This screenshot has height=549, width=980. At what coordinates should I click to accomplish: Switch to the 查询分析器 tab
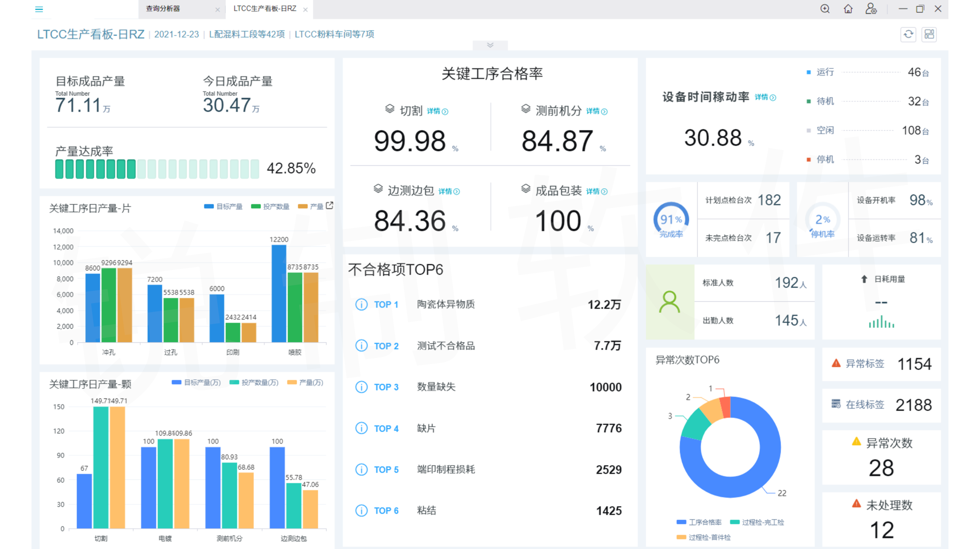pyautogui.click(x=163, y=9)
